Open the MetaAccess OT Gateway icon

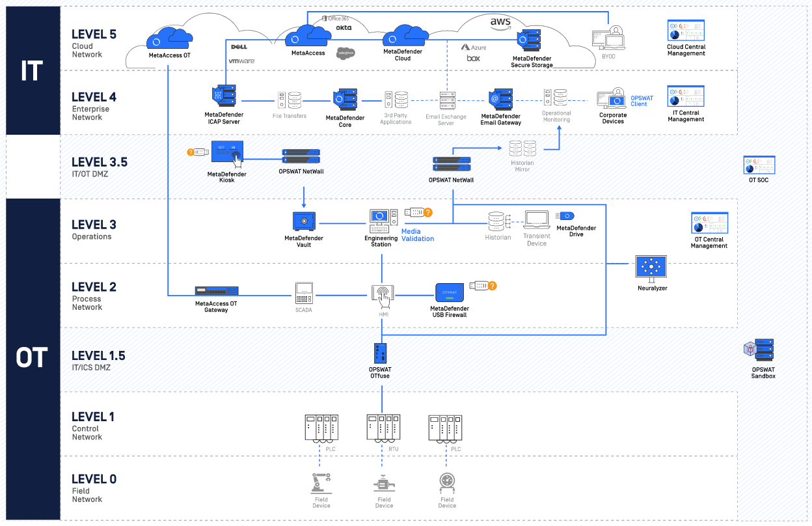pos(217,291)
